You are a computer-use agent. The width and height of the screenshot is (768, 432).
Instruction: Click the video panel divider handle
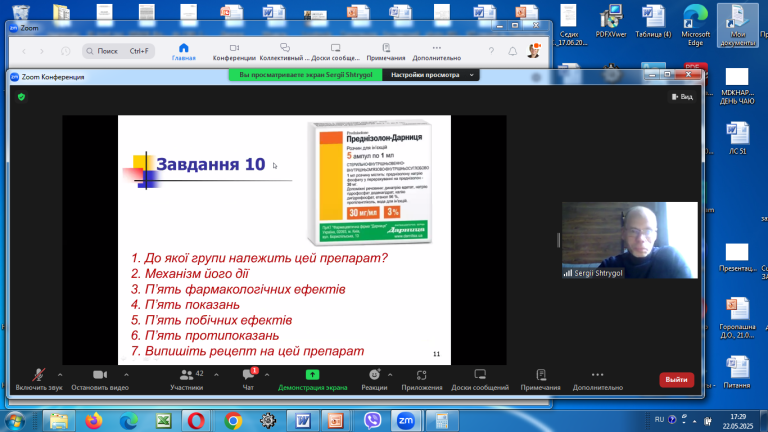click(558, 240)
